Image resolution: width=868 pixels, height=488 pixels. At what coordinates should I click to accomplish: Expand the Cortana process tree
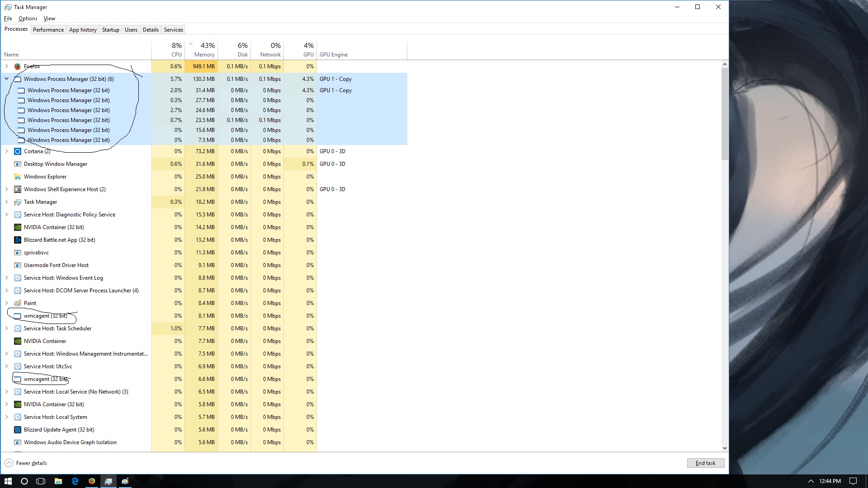point(7,151)
